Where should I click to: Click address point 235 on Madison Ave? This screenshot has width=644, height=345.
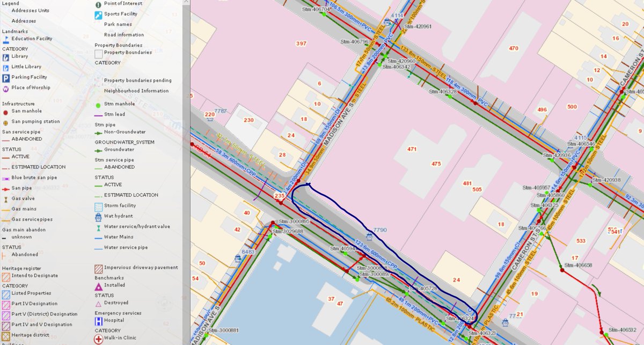[279, 196]
